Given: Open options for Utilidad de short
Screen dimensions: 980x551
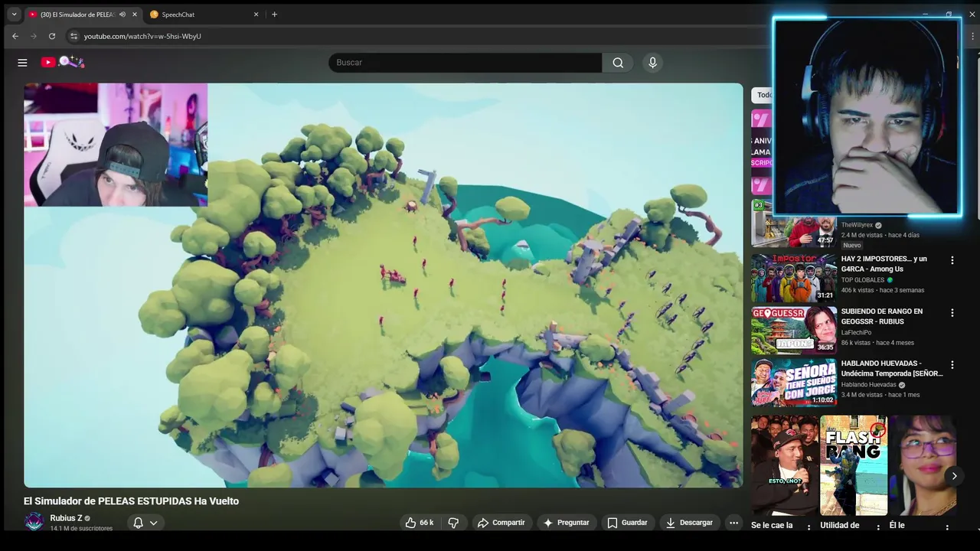Looking at the screenshot, I should (x=878, y=527).
